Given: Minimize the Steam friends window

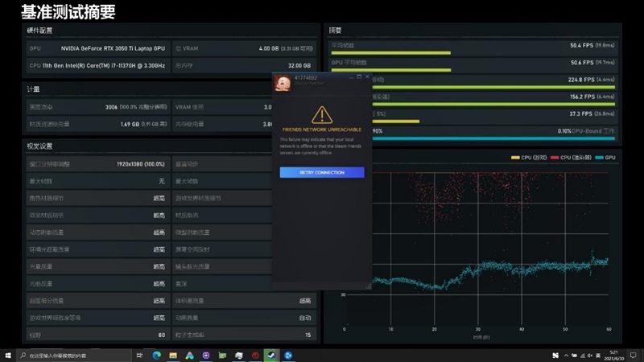Looking at the screenshot, I should (351, 77).
